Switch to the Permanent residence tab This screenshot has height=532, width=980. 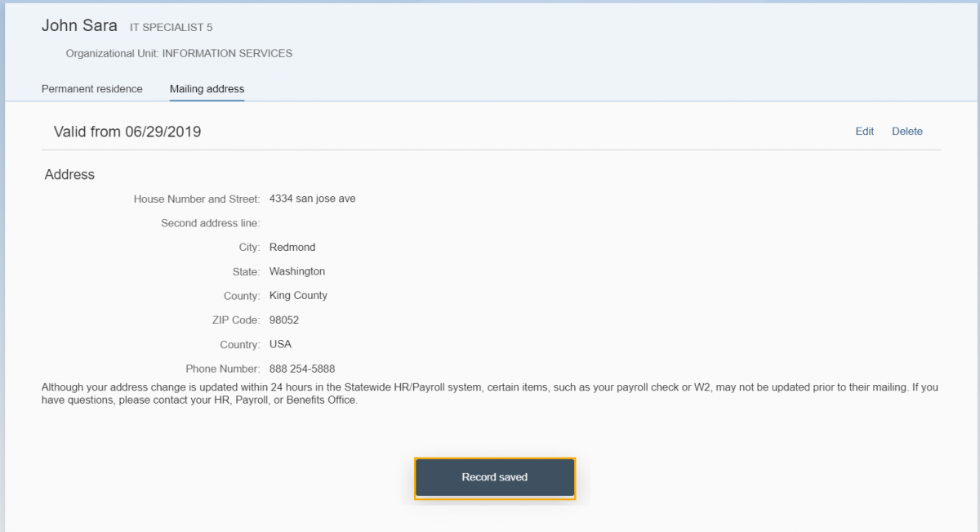point(91,89)
